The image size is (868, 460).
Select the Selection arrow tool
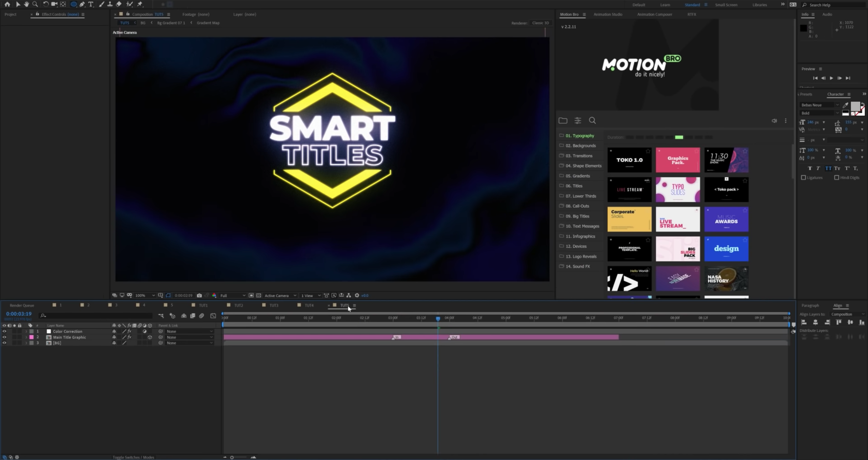[18, 4]
